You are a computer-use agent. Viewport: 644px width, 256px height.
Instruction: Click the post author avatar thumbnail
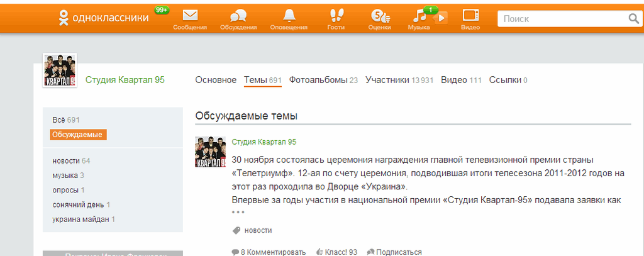tap(210, 152)
